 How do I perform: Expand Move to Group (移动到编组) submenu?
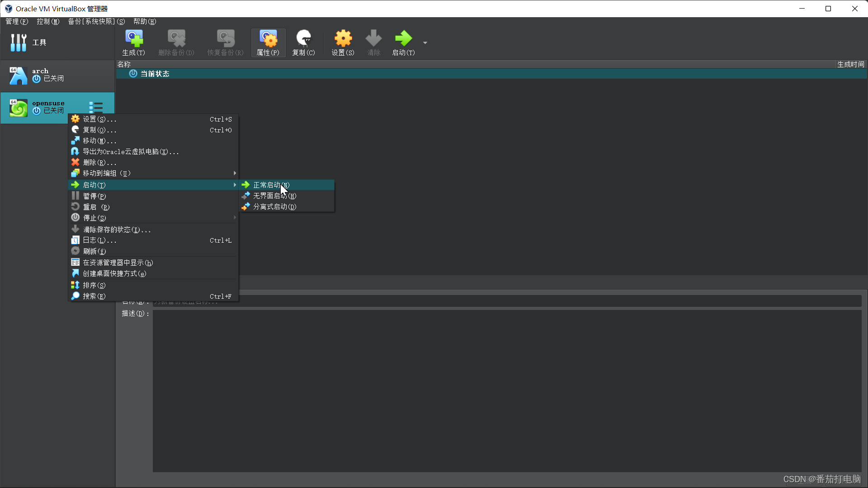tap(153, 174)
